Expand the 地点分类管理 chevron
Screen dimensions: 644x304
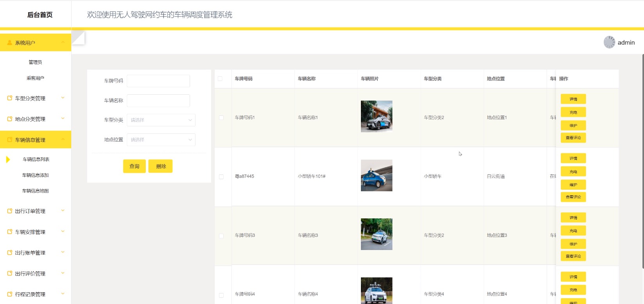tap(63, 119)
